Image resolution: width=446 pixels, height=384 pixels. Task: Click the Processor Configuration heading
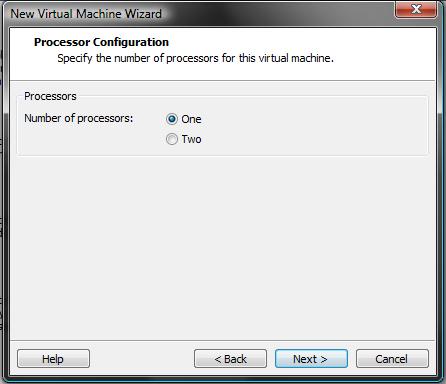(x=101, y=42)
